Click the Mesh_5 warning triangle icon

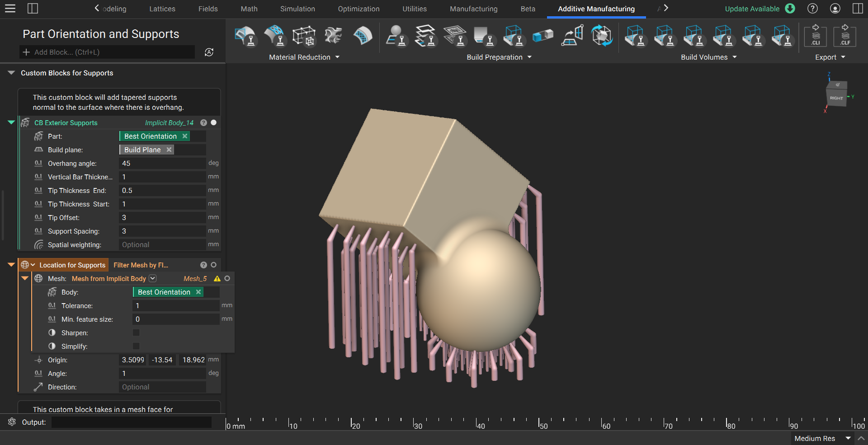click(217, 278)
